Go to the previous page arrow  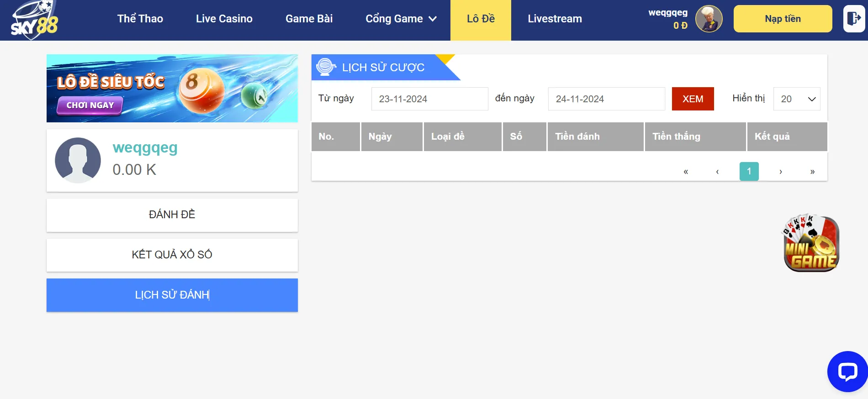717,172
